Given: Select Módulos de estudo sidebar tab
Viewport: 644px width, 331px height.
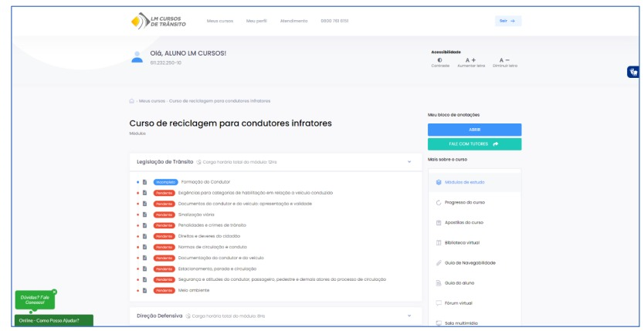Looking at the screenshot, I should click(474, 182).
